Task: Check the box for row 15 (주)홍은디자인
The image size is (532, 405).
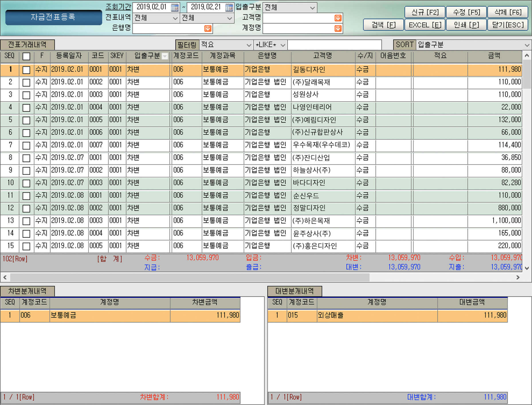Action: pyautogui.click(x=26, y=246)
